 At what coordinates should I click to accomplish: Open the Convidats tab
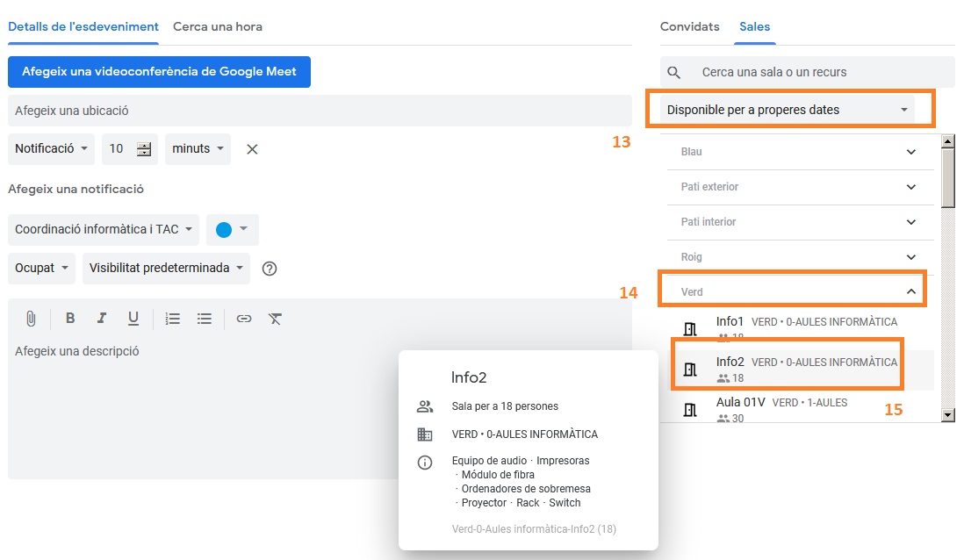tap(690, 26)
